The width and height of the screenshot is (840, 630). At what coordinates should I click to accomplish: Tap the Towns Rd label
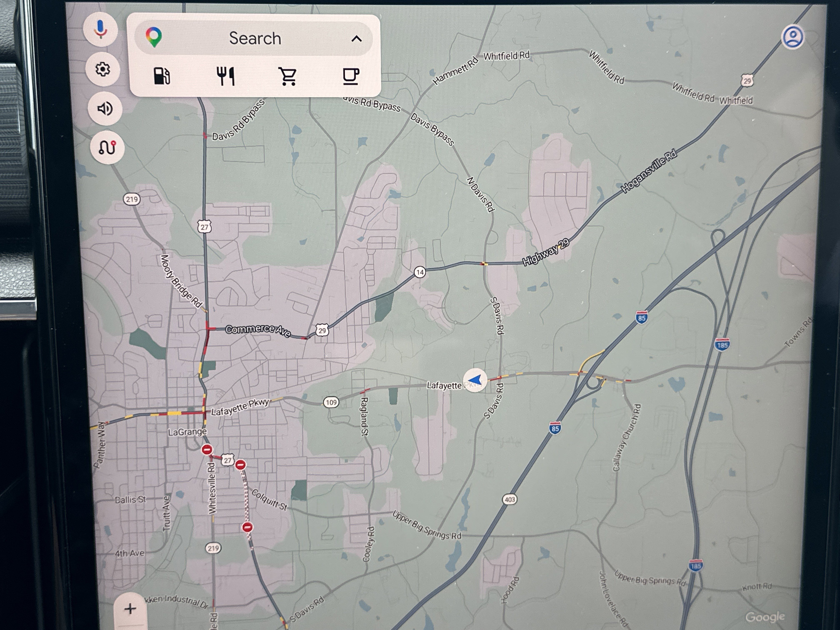coord(799,332)
